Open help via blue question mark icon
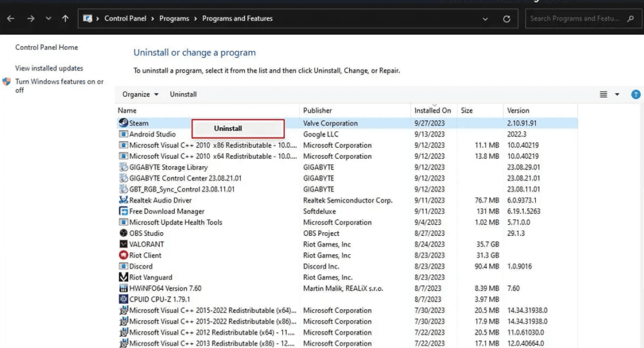Image resolution: width=644 pixels, height=348 pixels. click(x=635, y=94)
